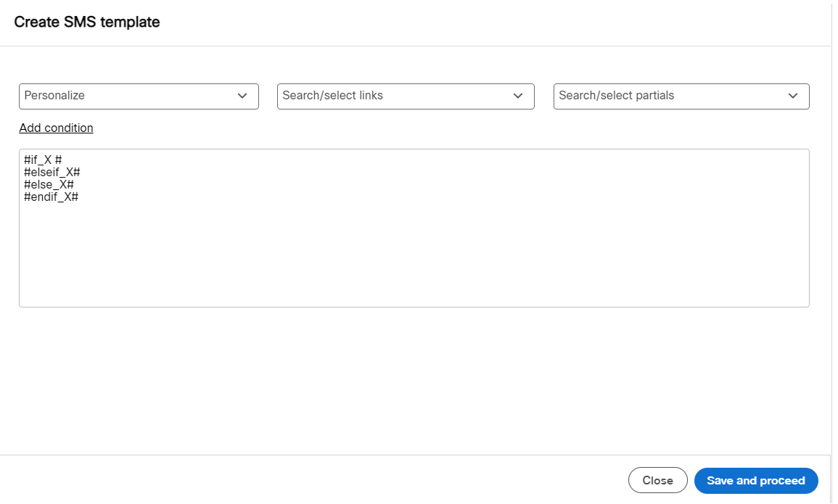Click the Personalize chevron arrow

coord(242,96)
